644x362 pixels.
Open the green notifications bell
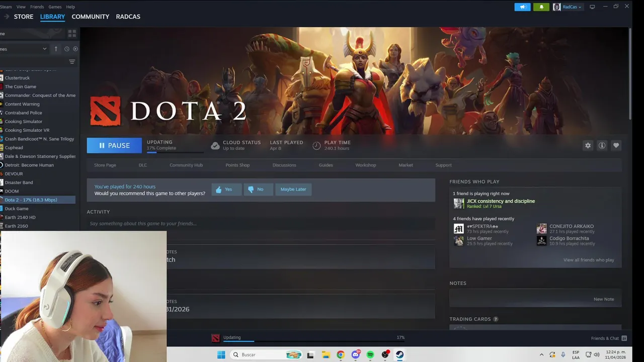[x=541, y=7]
